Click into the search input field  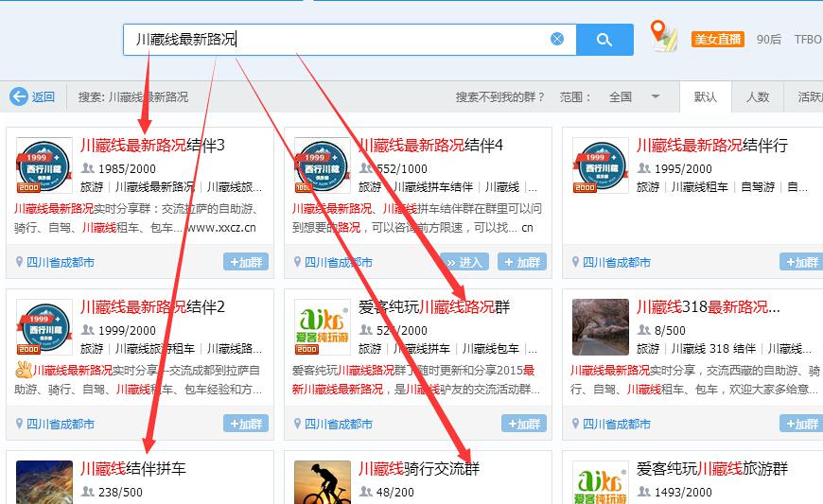point(378,40)
